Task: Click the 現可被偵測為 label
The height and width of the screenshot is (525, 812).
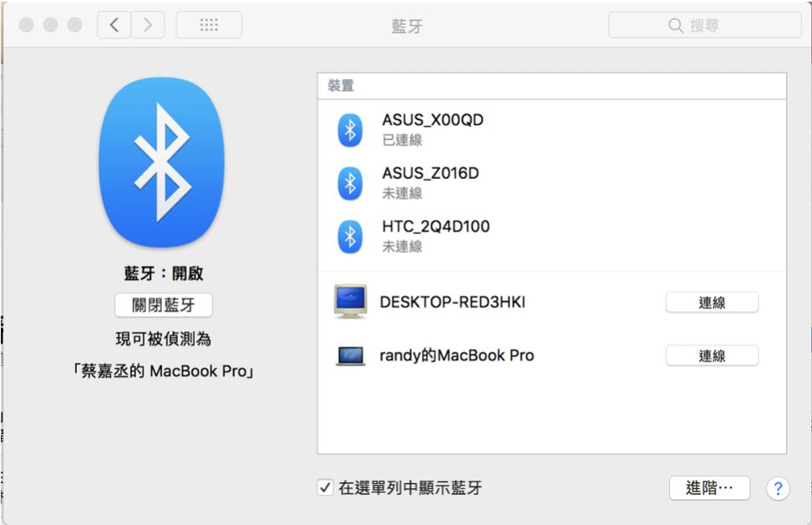Action: [x=164, y=339]
